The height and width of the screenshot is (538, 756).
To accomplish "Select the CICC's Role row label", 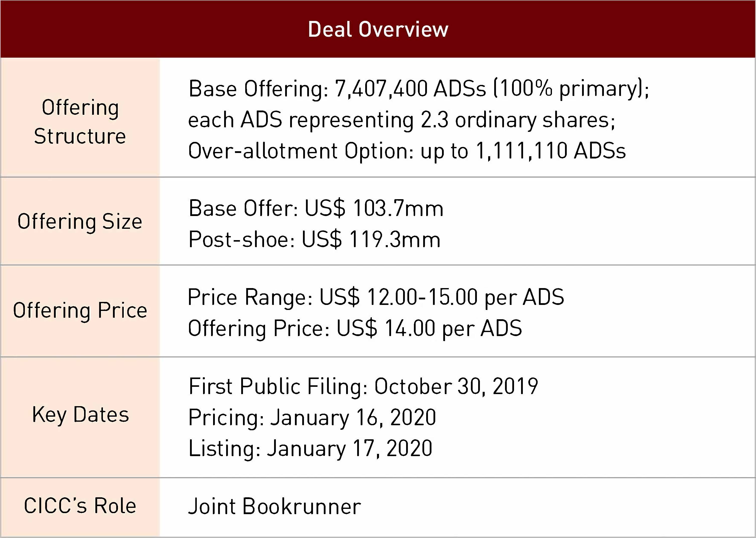I will [80, 506].
